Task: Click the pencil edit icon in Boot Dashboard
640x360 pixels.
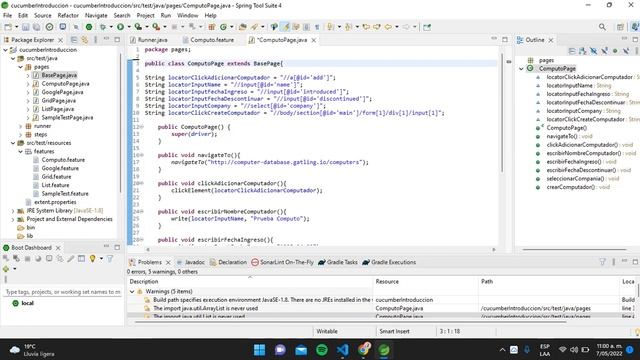Action: [71, 258]
